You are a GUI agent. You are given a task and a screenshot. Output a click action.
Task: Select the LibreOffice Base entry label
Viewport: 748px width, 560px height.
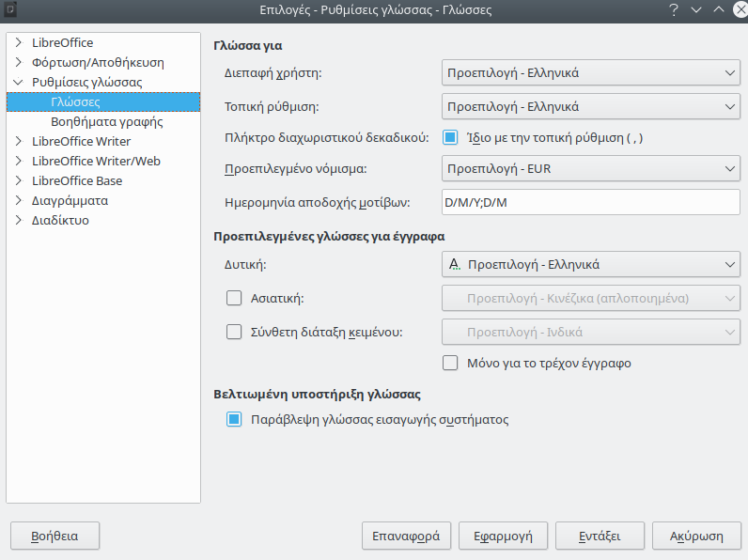pos(77,180)
